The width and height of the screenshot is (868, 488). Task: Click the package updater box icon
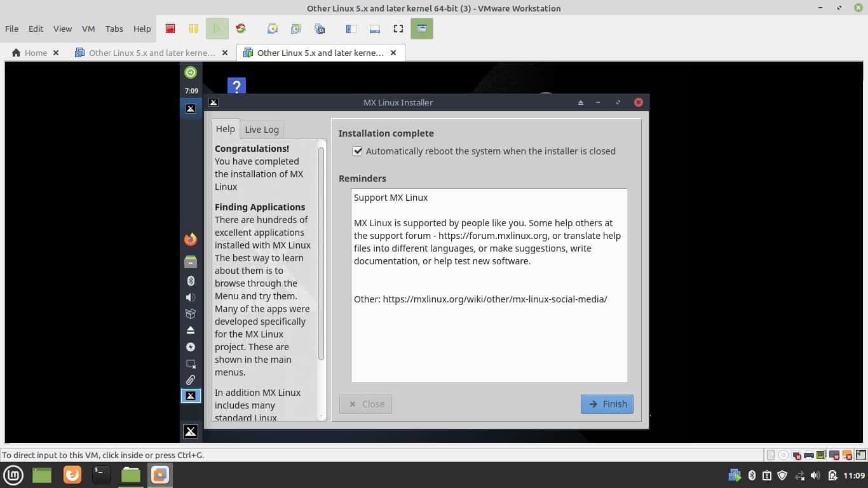191,314
